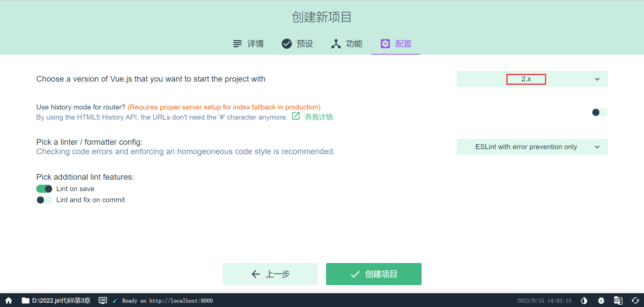
Task: Select the 配置 tab
Action: point(396,44)
